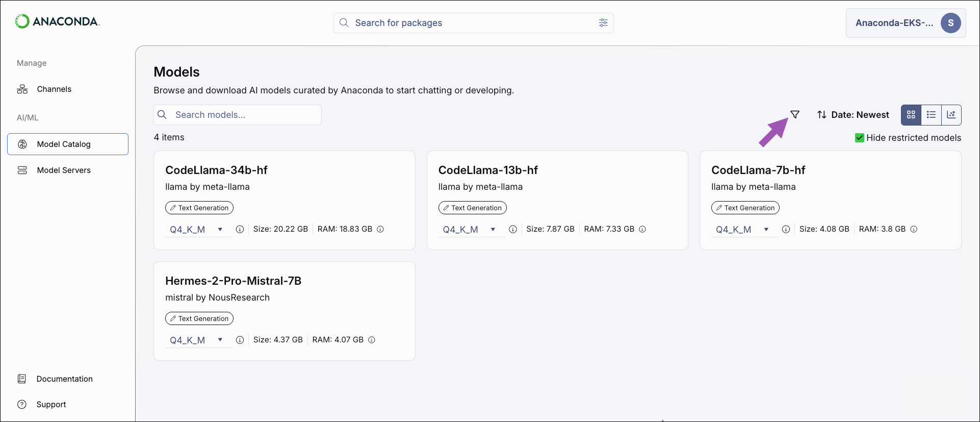The image size is (980, 422).
Task: Click RAM info icon on CodeLlama-13b-hf
Action: point(642,229)
